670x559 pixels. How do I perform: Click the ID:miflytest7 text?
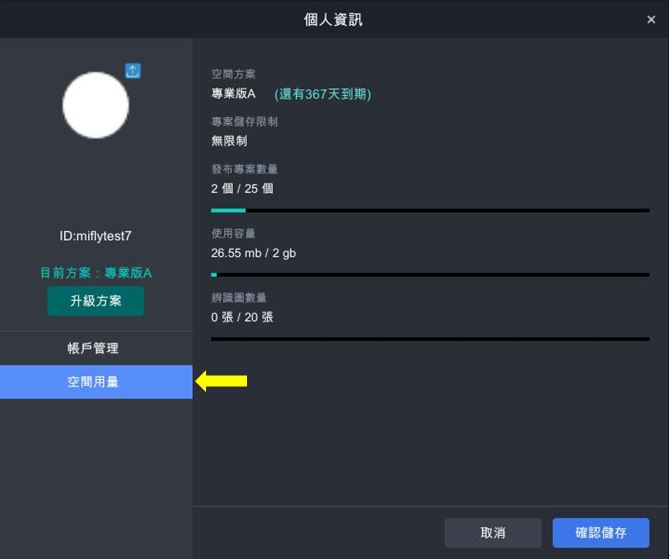tap(95, 236)
